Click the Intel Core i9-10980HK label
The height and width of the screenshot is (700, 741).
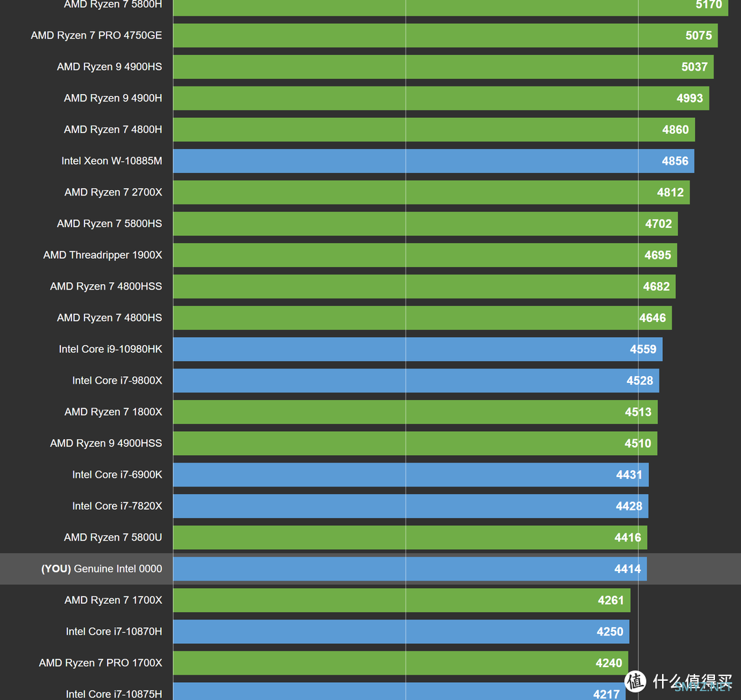[110, 349]
